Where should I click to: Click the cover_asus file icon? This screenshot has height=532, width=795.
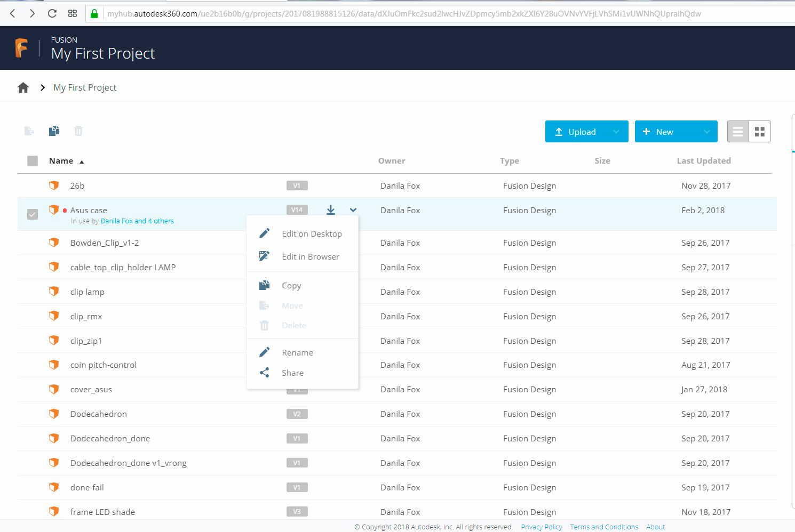point(54,389)
